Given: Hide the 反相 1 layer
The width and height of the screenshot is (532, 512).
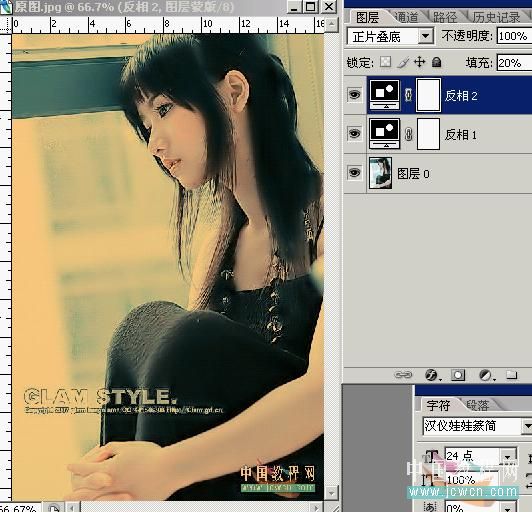Looking at the screenshot, I should pos(355,133).
